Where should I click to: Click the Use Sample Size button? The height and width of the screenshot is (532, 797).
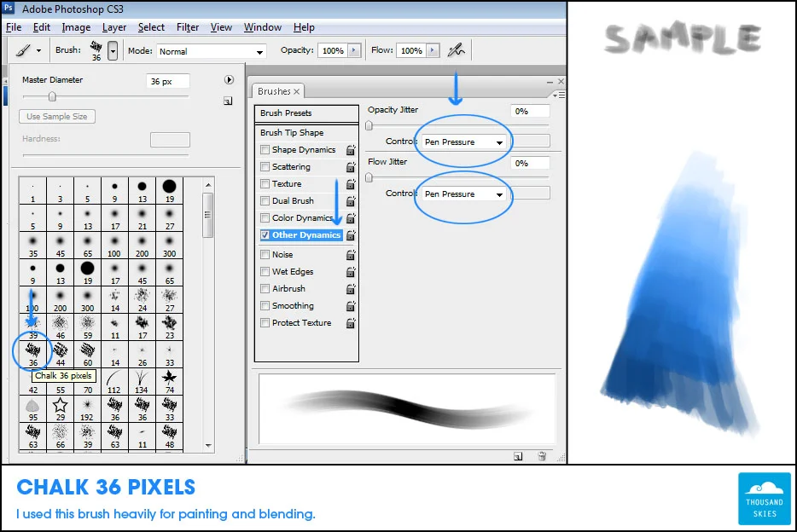(x=57, y=116)
